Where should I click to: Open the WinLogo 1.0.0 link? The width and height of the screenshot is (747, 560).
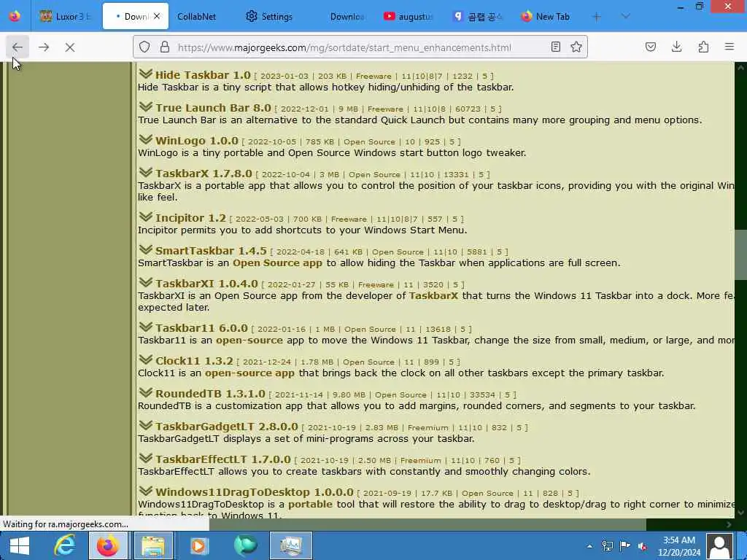[x=196, y=141]
